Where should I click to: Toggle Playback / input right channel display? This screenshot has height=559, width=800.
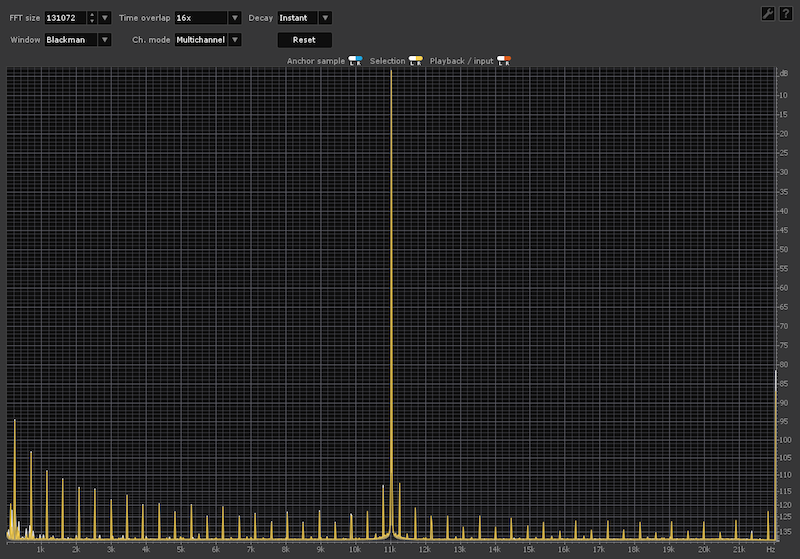tap(507, 61)
